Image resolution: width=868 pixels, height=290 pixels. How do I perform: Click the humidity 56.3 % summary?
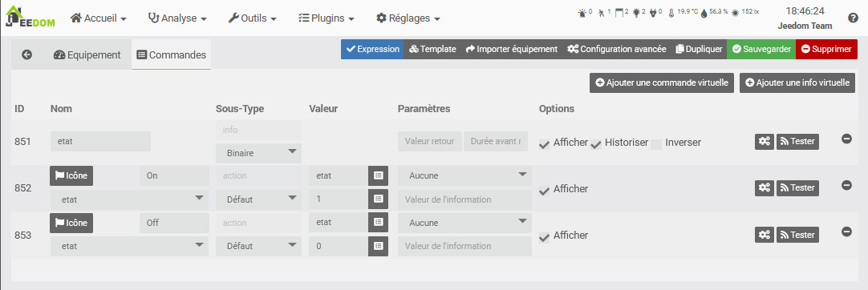(714, 12)
